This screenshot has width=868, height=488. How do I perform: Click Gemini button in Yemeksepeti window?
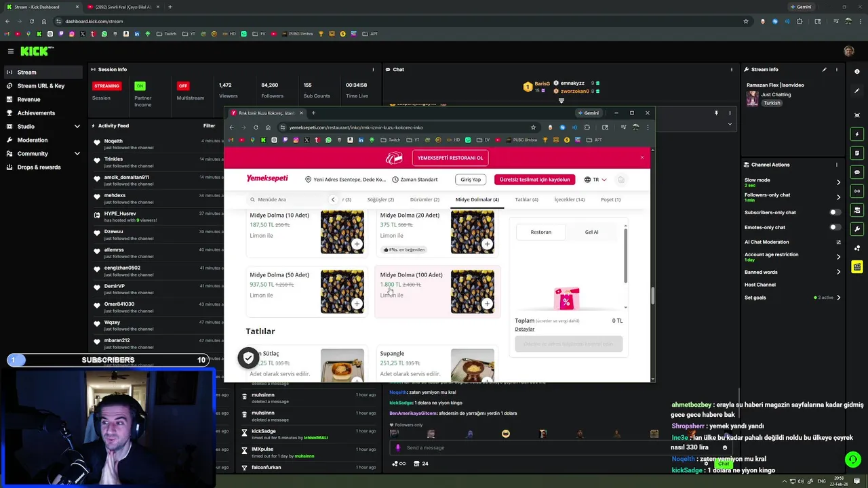(x=588, y=113)
